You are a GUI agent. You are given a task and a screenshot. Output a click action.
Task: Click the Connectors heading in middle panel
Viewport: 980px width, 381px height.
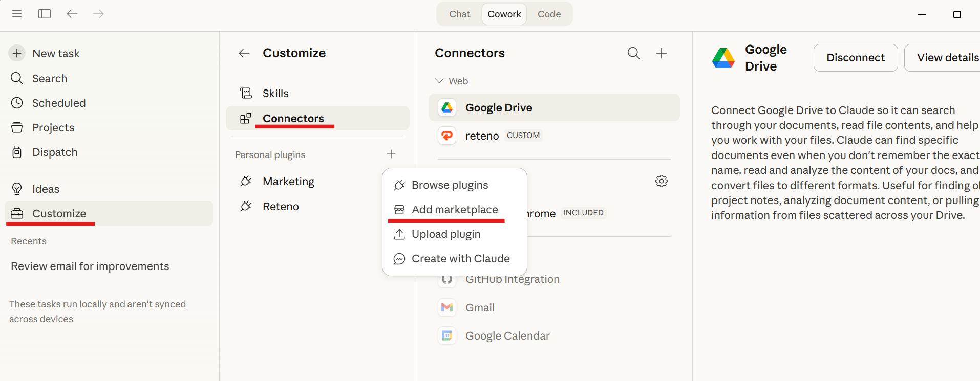tap(470, 53)
